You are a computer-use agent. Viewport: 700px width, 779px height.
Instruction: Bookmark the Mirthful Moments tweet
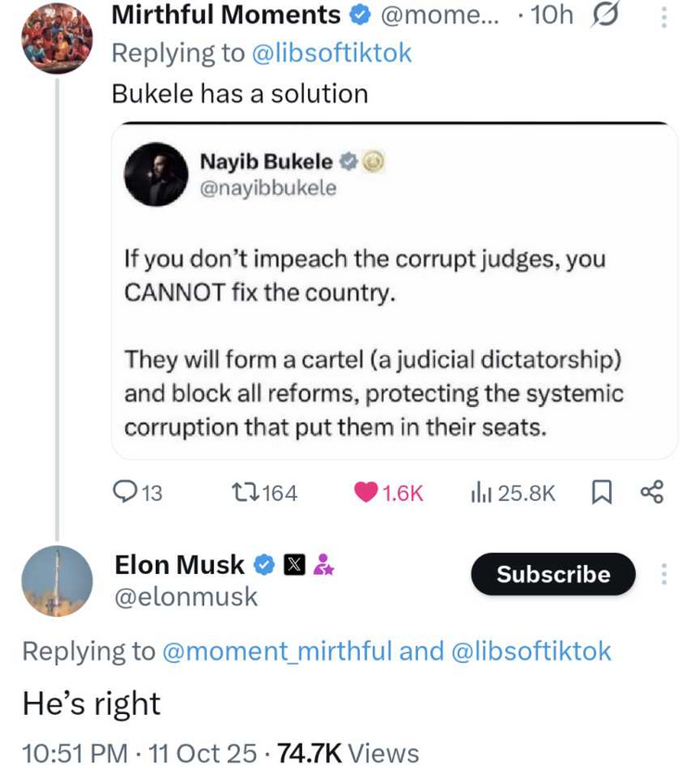600,492
